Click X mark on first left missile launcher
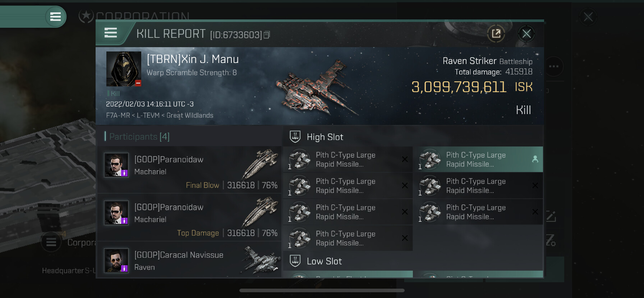Screen dimensions: 644x298 tap(405, 159)
